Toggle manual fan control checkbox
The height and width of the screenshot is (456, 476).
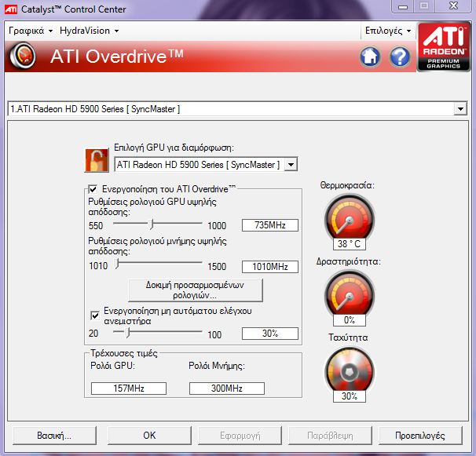(95, 316)
